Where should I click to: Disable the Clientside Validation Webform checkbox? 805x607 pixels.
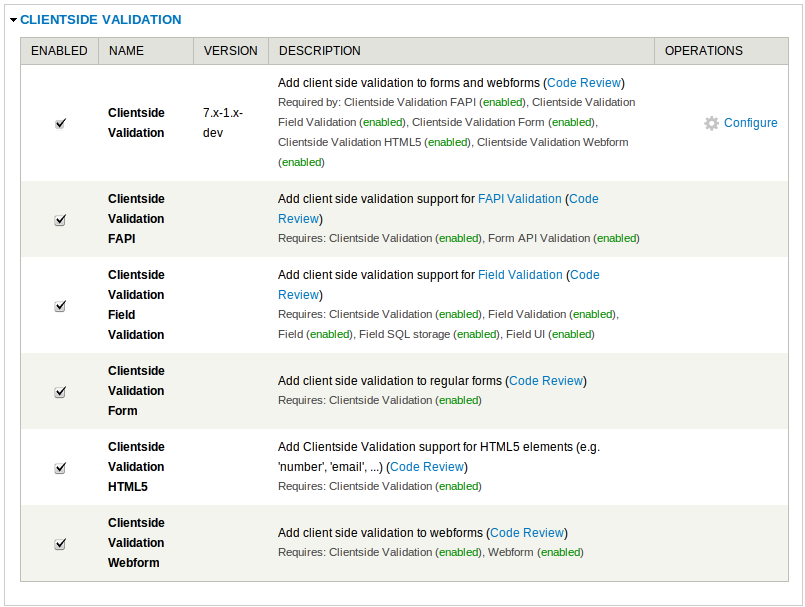pos(60,543)
